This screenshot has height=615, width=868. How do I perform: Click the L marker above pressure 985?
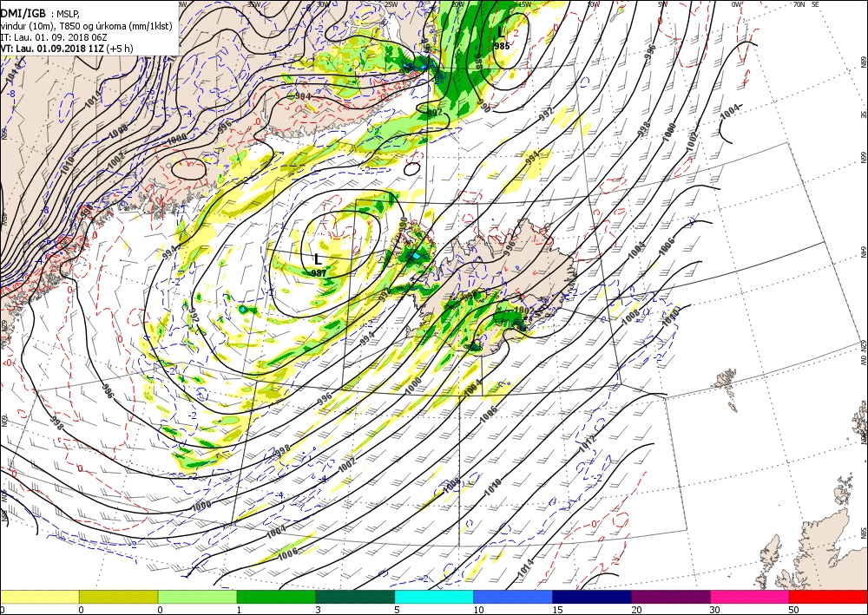pos(501,31)
